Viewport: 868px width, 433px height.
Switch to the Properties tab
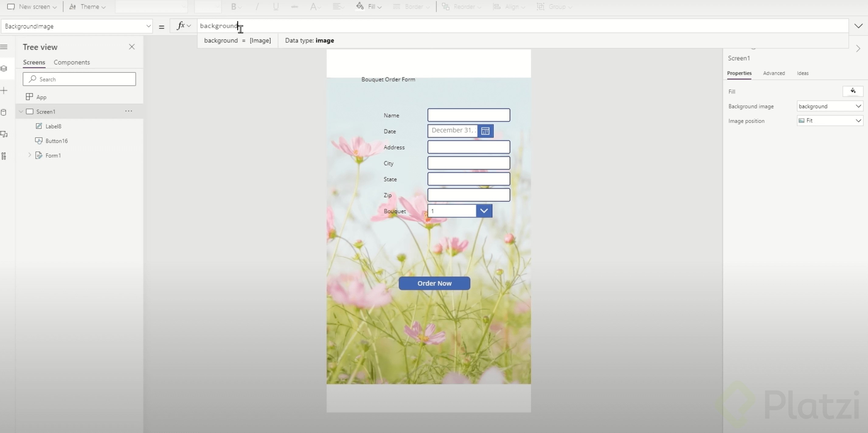pos(739,73)
